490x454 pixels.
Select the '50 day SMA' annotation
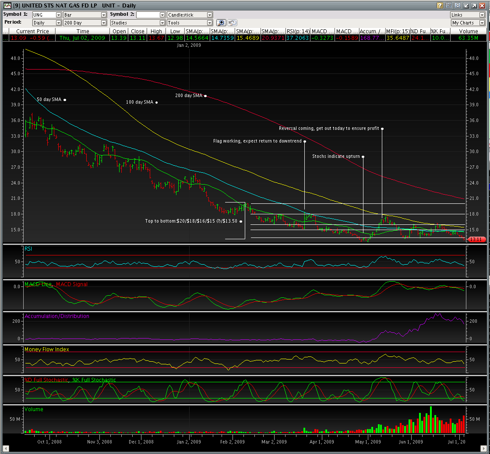click(x=49, y=99)
